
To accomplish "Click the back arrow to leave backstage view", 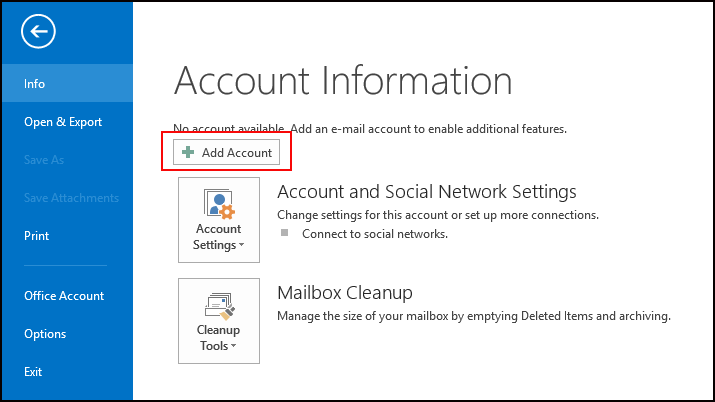I will [x=38, y=33].
